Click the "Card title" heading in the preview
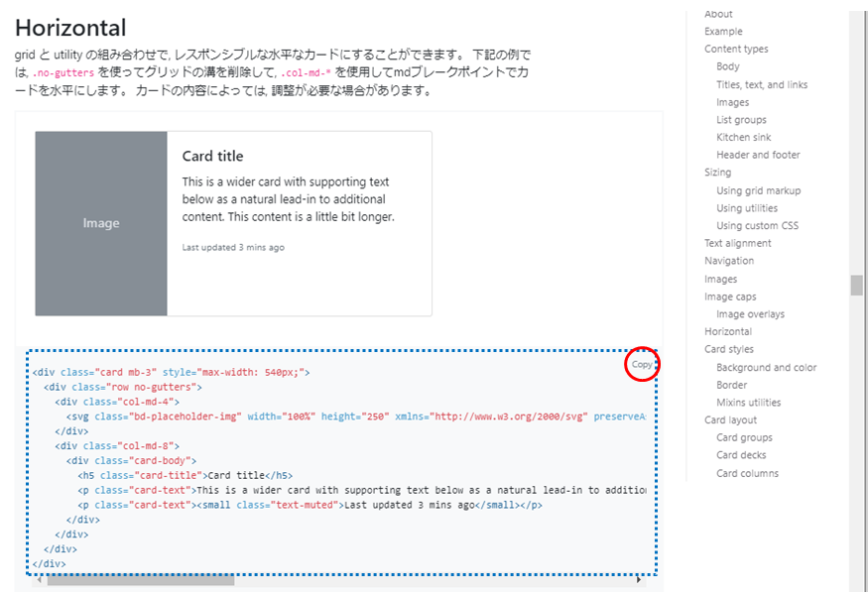 point(212,156)
